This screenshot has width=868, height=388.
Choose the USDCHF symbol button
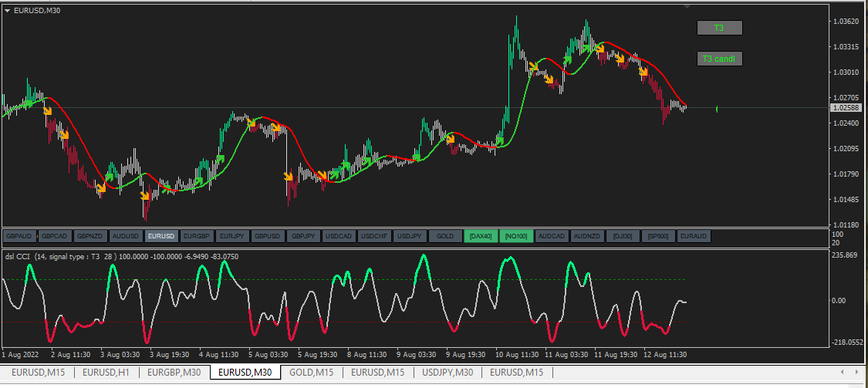tap(374, 236)
